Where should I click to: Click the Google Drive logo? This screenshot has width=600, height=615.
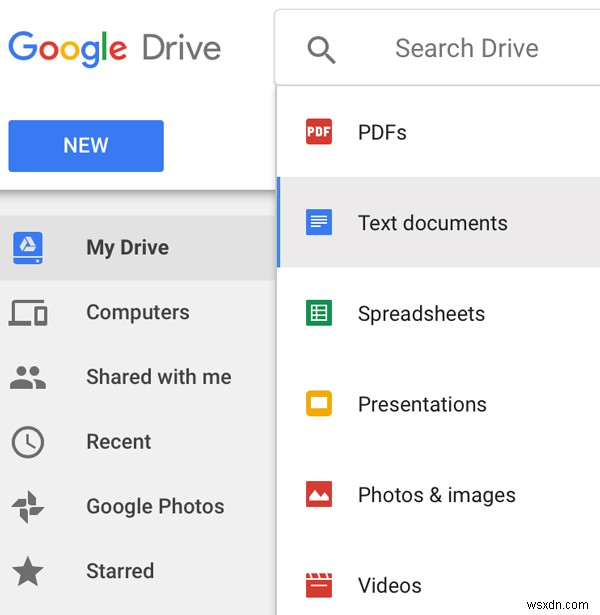[115, 49]
